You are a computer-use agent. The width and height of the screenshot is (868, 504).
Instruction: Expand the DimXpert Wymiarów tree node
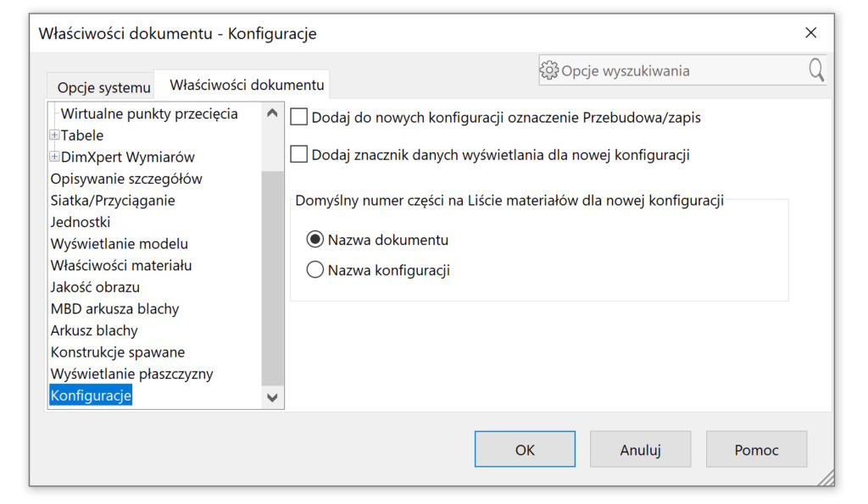tap(53, 157)
